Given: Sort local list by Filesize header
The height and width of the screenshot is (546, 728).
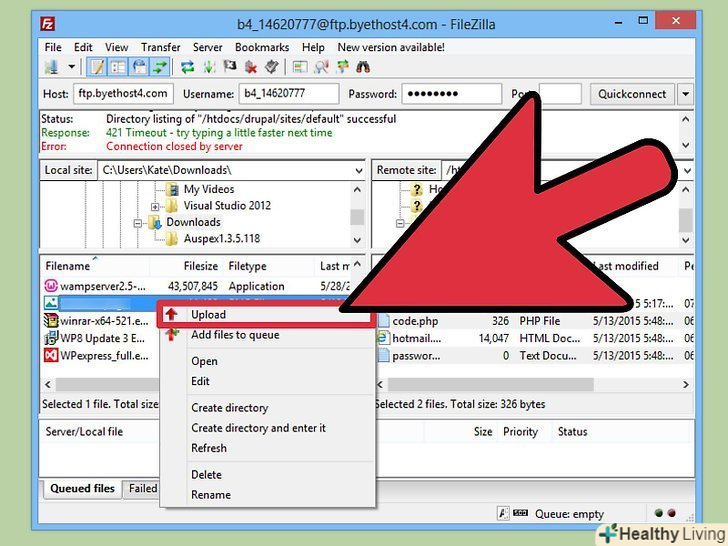Looking at the screenshot, I should tap(186, 266).
